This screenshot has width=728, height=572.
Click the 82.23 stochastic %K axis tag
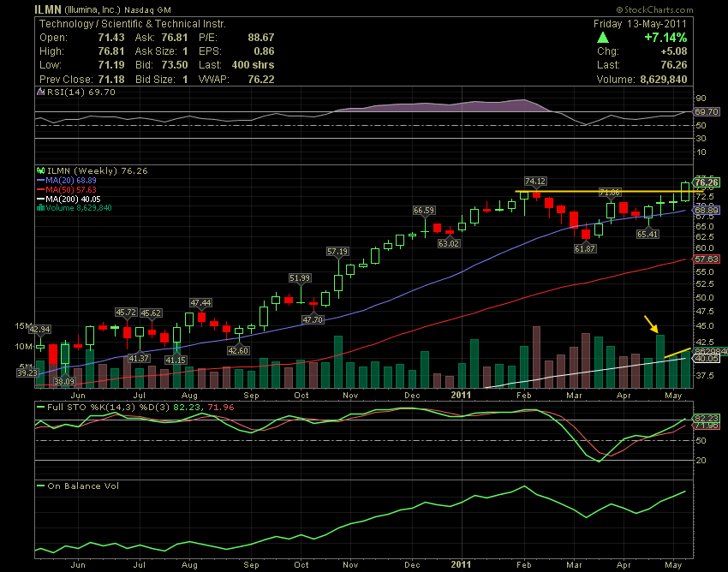(x=707, y=419)
